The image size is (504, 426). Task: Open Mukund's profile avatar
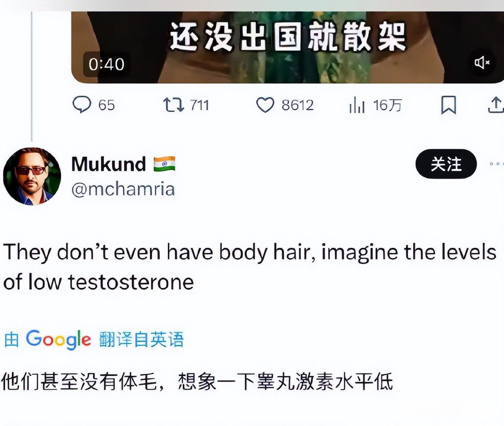click(x=32, y=176)
